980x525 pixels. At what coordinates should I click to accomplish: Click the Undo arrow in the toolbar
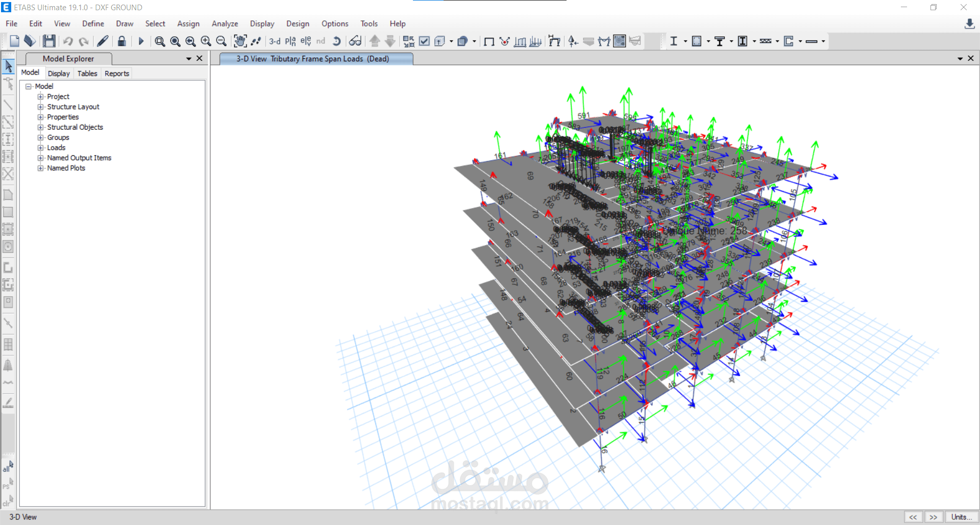[68, 41]
